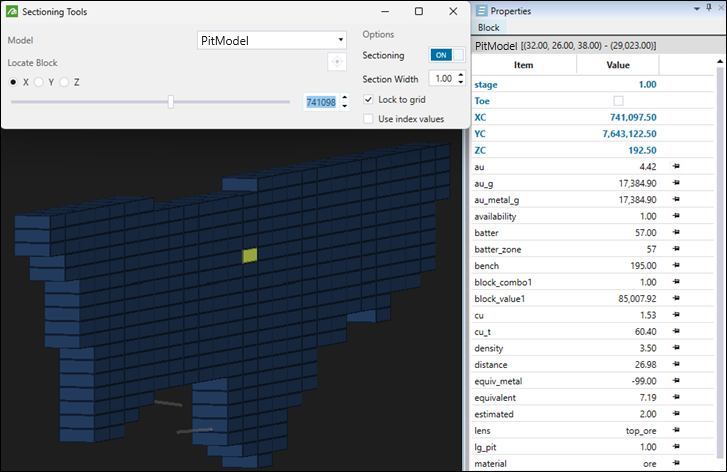
Task: Click the Value column header
Action: (617, 64)
